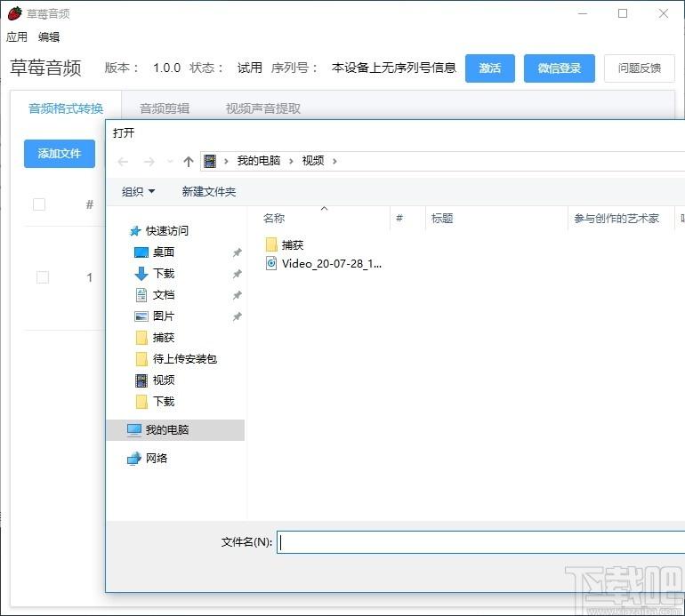The image size is (685, 616).
Task: Switch to 音频剪辑 tab
Action: [x=165, y=108]
